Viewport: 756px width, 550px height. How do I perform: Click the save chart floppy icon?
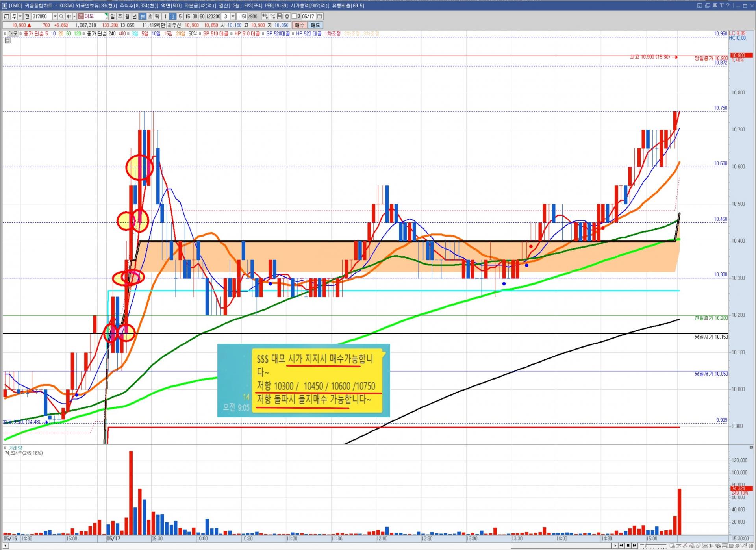tap(280, 16)
